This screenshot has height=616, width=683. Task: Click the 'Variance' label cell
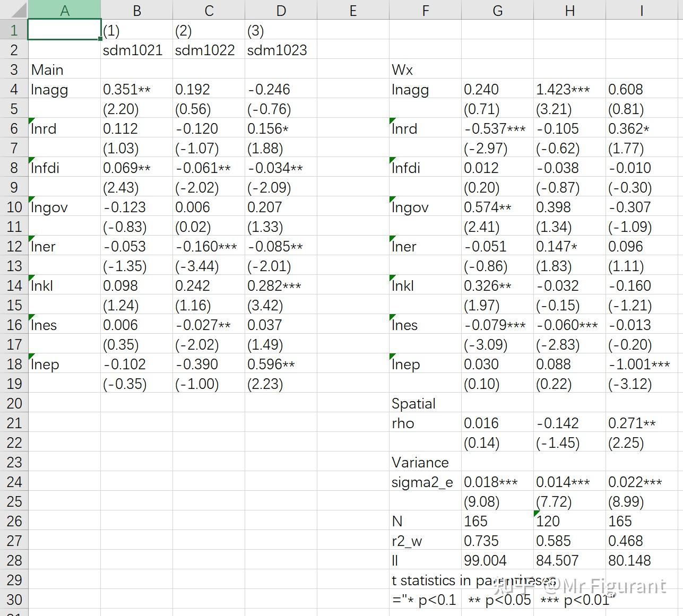tap(425, 462)
